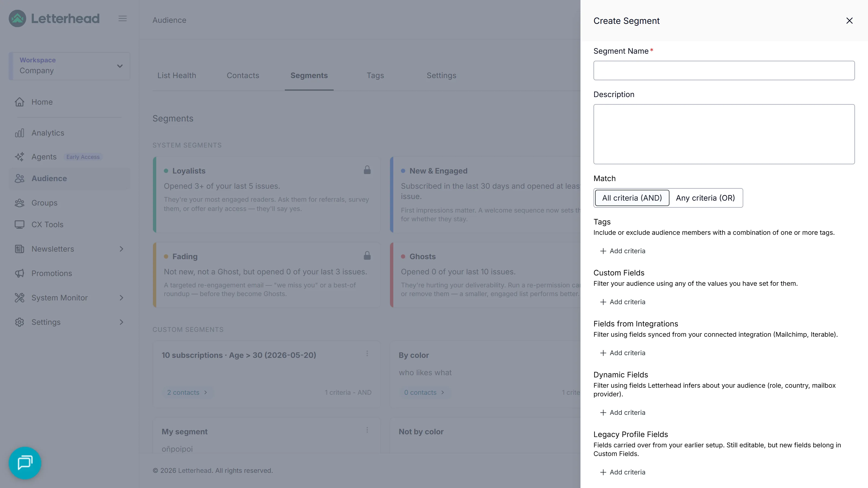
Task: Select Audience in the sidebar
Action: coord(69,178)
